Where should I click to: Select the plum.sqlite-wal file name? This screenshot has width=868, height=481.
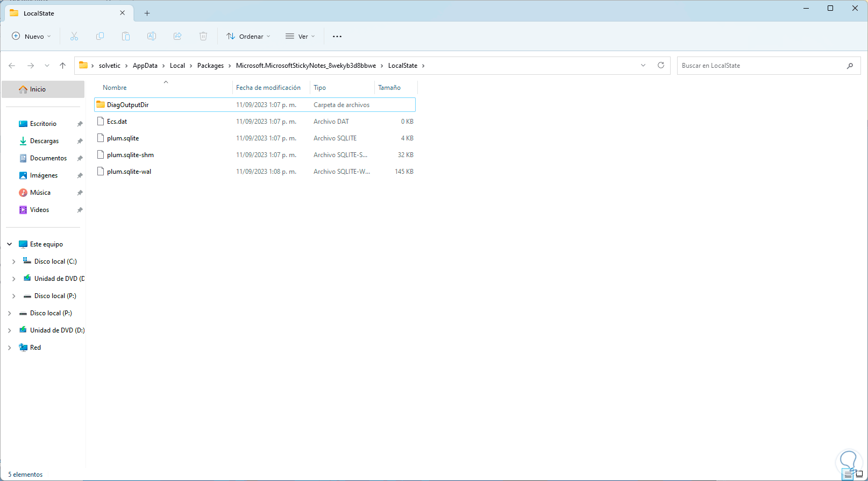[x=129, y=172]
